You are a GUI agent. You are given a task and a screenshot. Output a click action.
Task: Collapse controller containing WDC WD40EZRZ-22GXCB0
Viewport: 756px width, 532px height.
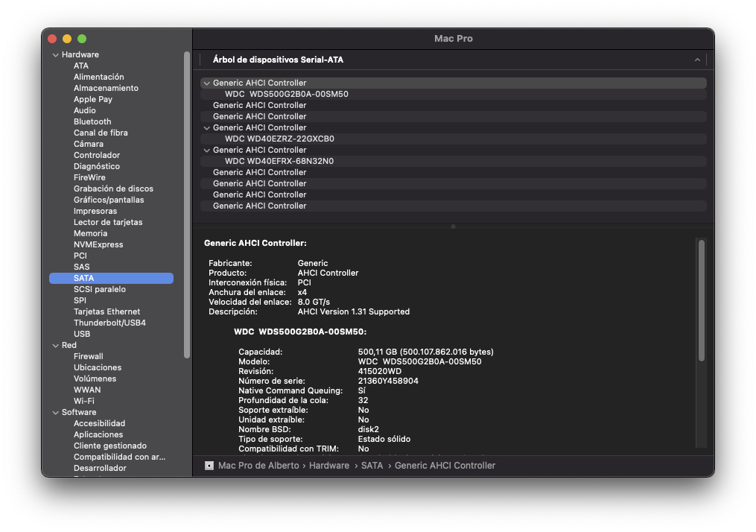(207, 128)
